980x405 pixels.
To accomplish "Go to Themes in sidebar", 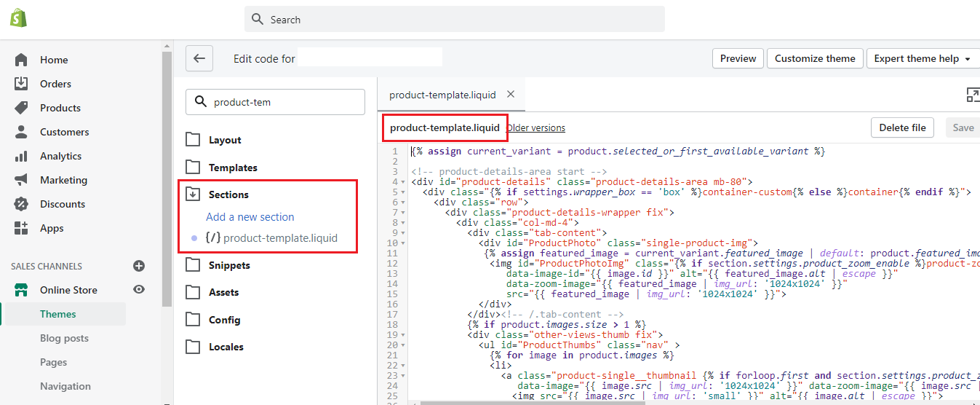I will click(x=58, y=314).
